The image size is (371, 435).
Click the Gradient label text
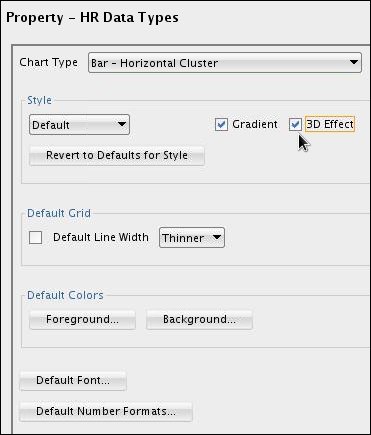[255, 124]
